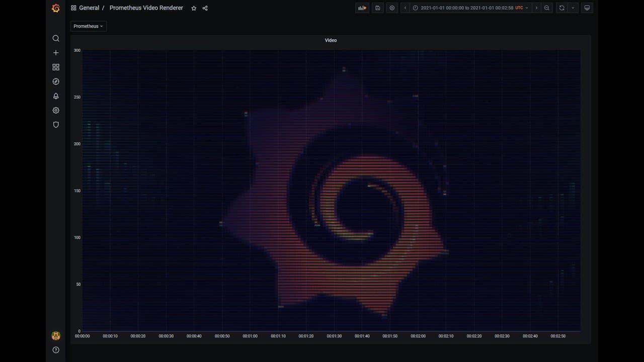This screenshot has width=644, height=362.
Task: Share the dashboard via share icon
Action: coord(205,8)
